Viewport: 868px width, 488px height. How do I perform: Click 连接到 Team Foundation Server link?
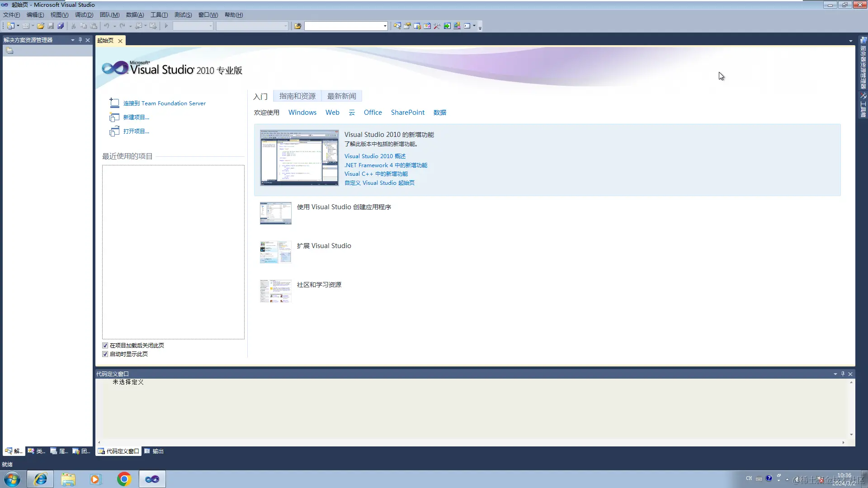[x=164, y=103]
